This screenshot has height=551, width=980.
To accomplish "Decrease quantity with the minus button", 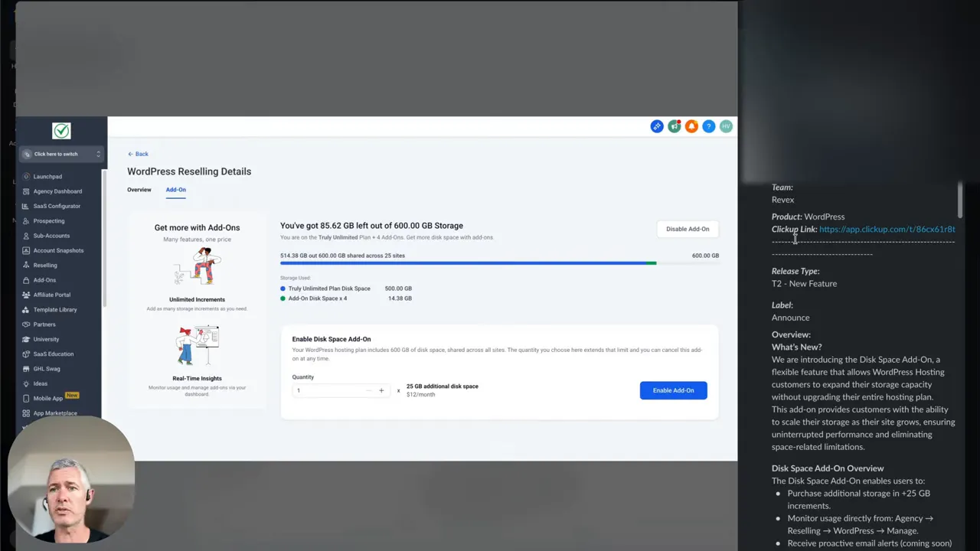I will [x=368, y=390].
